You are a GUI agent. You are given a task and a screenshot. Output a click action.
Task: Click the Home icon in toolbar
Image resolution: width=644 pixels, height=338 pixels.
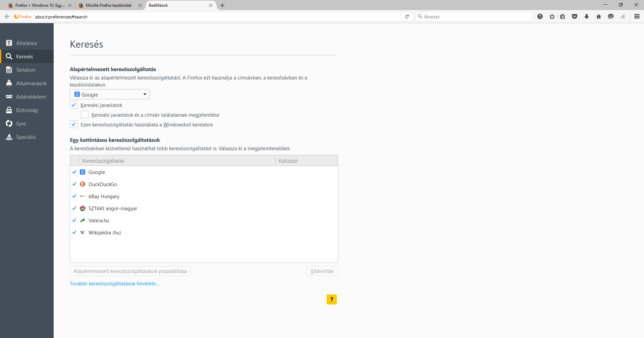point(599,16)
